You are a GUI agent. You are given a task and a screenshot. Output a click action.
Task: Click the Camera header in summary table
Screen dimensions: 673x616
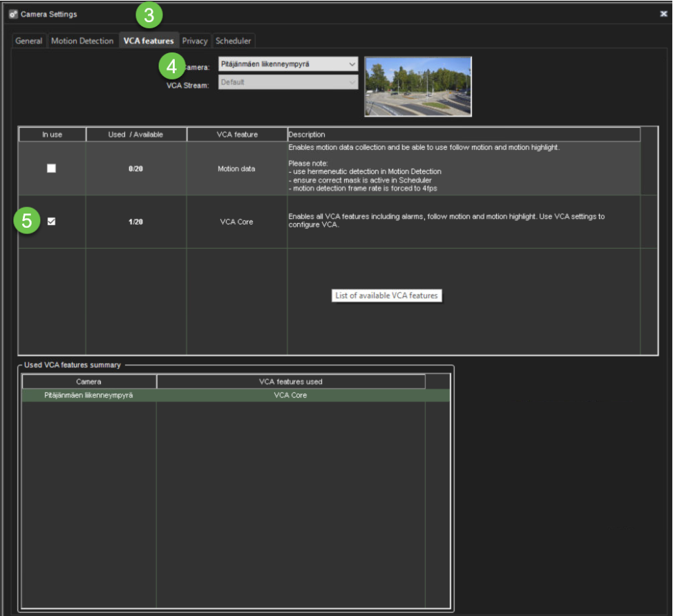(x=88, y=381)
